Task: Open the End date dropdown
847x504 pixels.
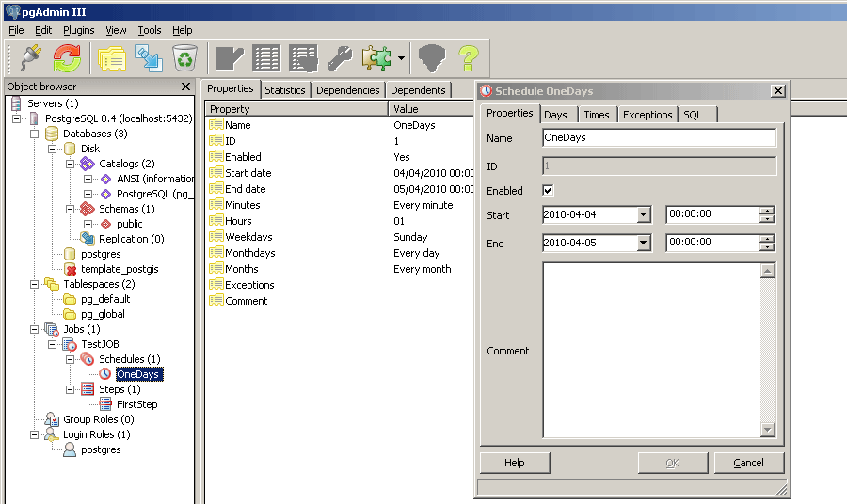Action: [643, 243]
